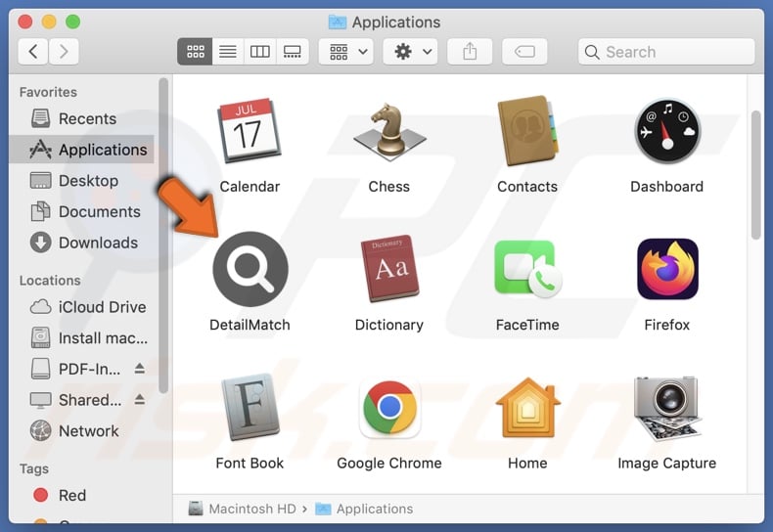Click the Edit Tags toolbar button
773x532 pixels.
524,51
